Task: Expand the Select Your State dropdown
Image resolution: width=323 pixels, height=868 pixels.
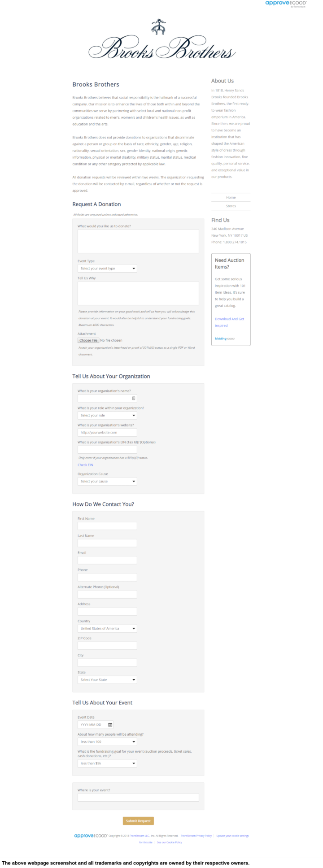Action: pos(107,680)
